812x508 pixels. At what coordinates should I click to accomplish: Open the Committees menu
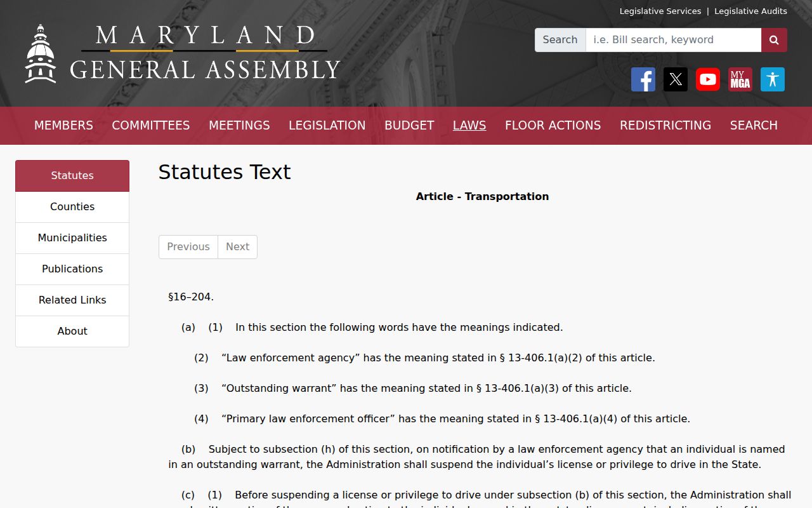click(151, 126)
